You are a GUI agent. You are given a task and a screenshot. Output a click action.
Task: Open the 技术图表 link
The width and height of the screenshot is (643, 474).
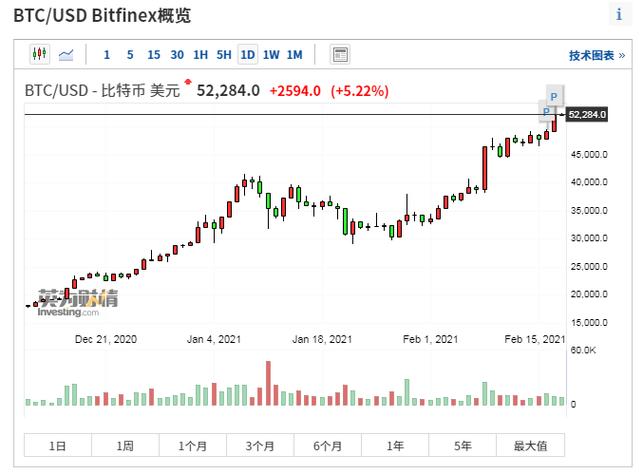pyautogui.click(x=596, y=56)
